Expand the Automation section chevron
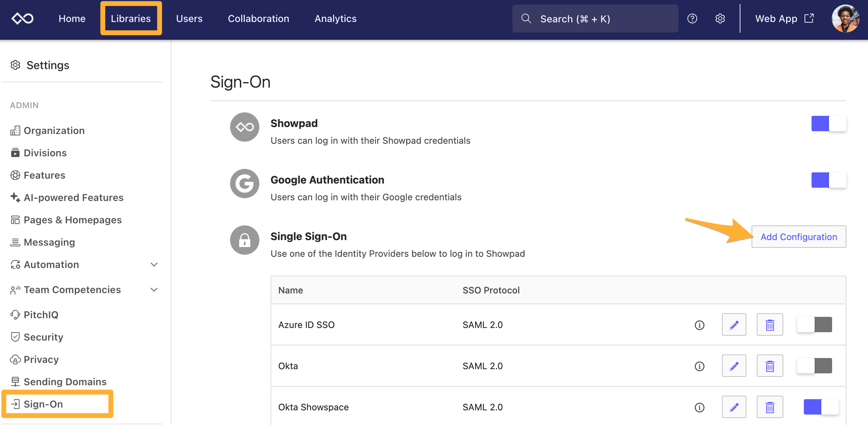Image resolution: width=868 pixels, height=425 pixels. (154, 264)
